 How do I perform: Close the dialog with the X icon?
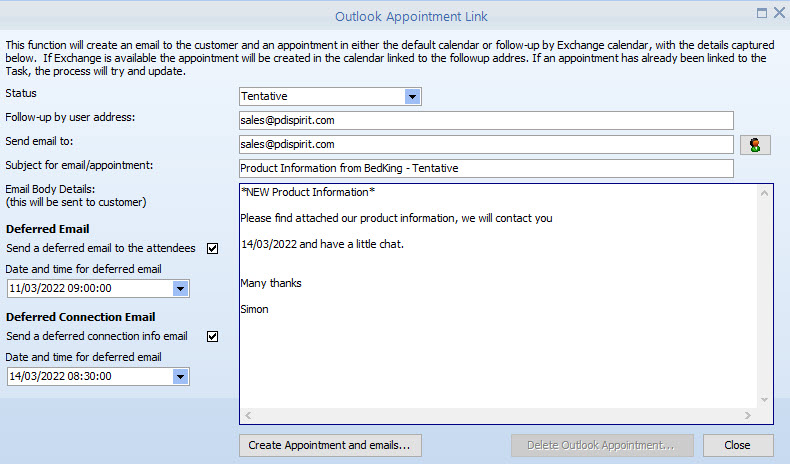(x=779, y=13)
